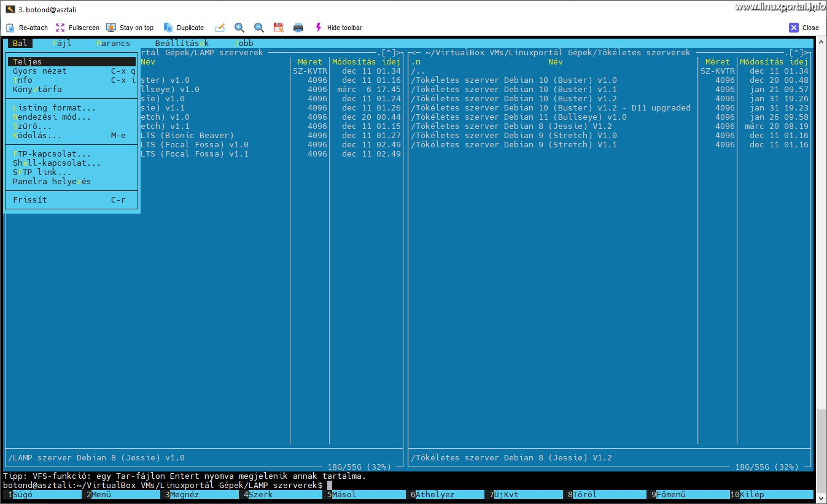This screenshot has height=504, width=827.
Task: Open the parent directory /.. entry
Action: point(416,71)
